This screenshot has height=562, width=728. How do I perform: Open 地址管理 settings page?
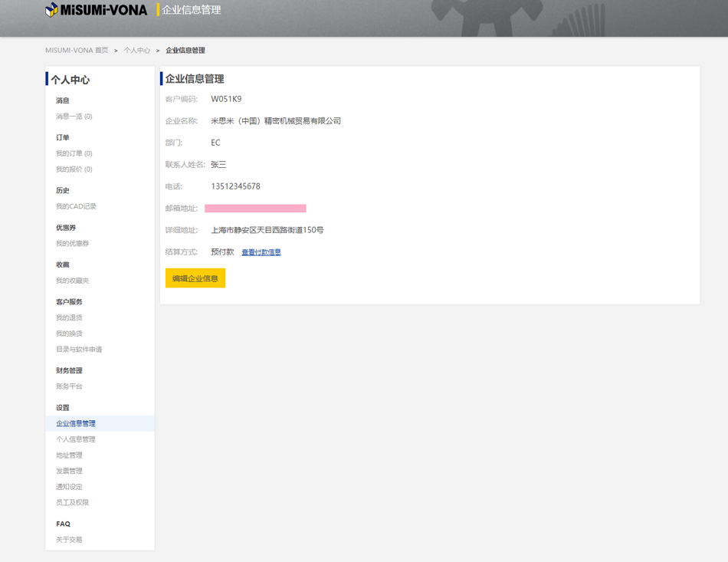point(69,455)
